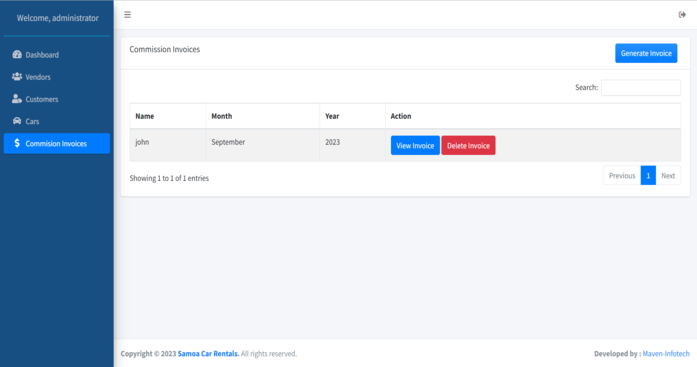697x367 pixels.
Task: Toggle the hamburger sidebar menu icon
Action: point(128,15)
